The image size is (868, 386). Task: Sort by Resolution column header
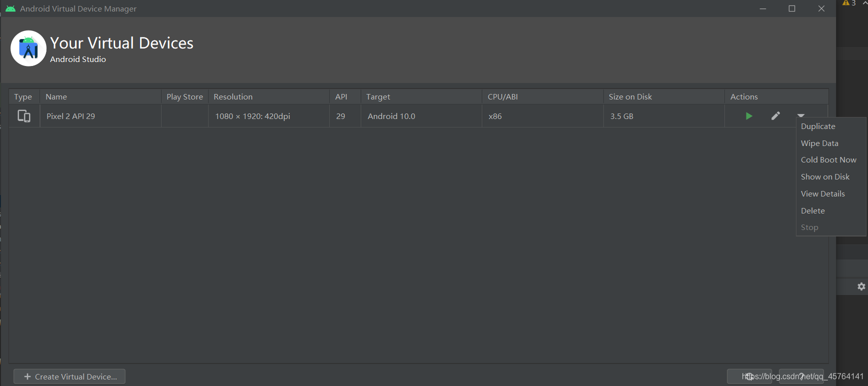pos(269,97)
